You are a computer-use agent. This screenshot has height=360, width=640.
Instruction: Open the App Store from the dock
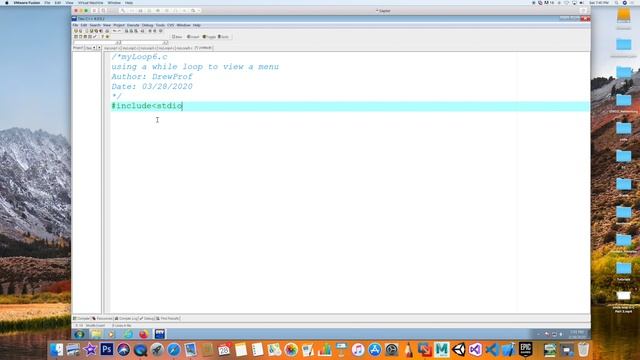[375, 349]
